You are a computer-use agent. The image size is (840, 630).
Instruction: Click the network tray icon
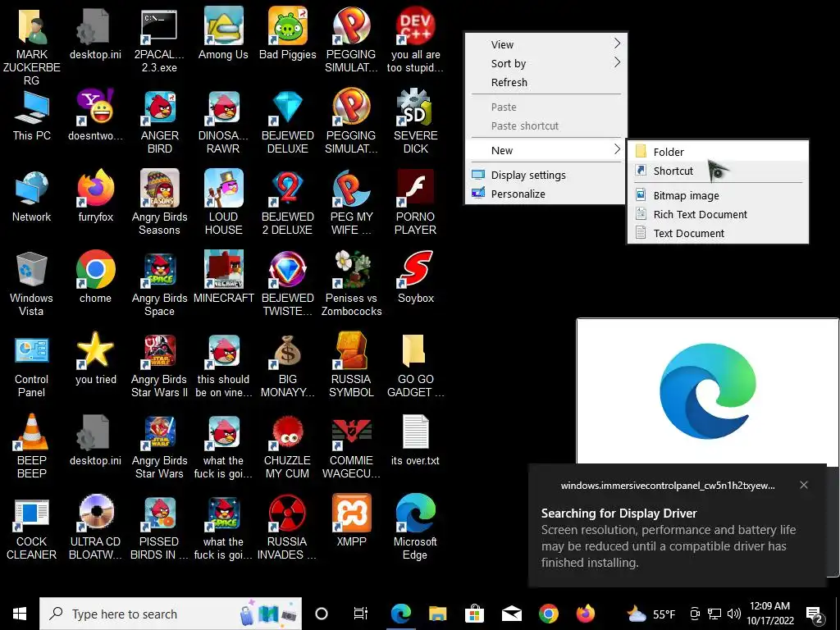[714, 614]
